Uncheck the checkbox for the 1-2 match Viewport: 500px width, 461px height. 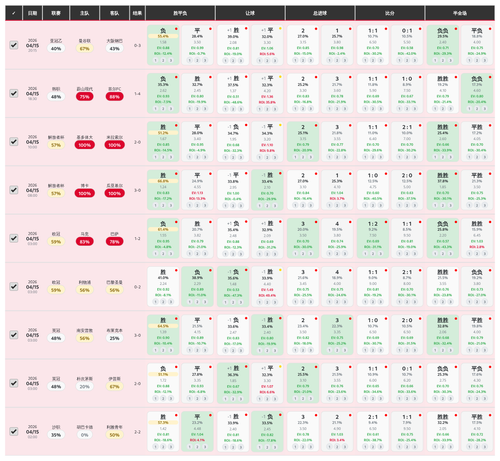pyautogui.click(x=14, y=238)
